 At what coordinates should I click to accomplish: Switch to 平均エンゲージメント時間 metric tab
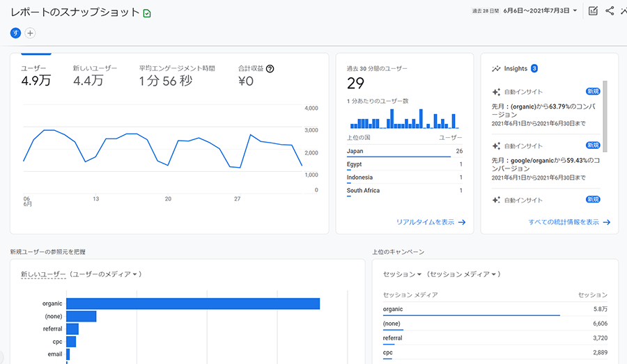click(x=176, y=76)
